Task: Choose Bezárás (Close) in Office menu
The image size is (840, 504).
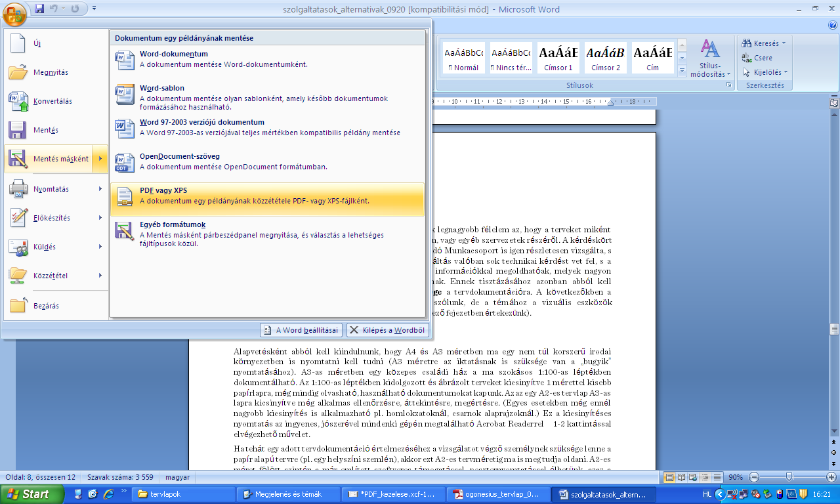Action: pyautogui.click(x=56, y=306)
